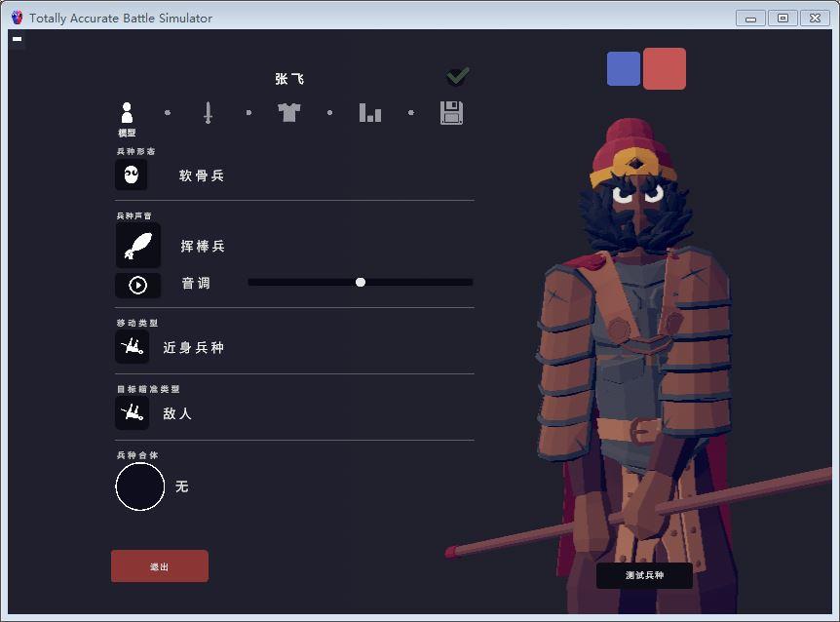Open the empty unit-merge circle slot
Image resolution: width=840 pixels, height=622 pixels.
point(139,486)
